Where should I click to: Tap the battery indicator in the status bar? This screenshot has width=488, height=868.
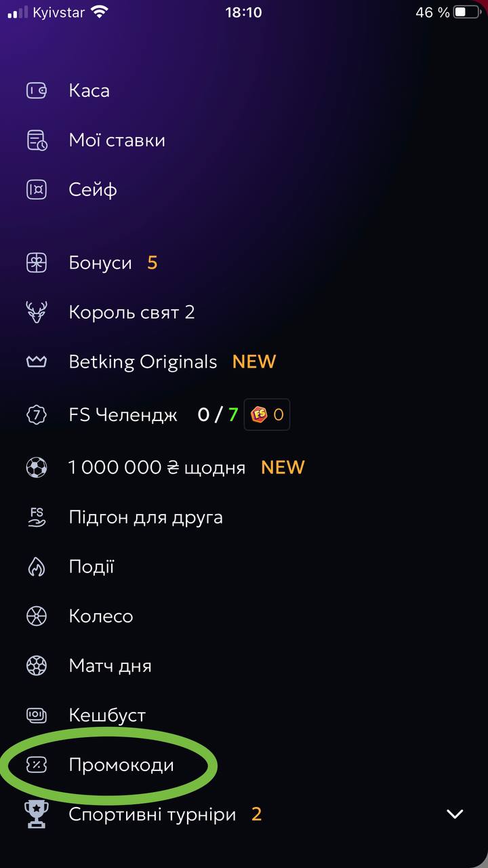tap(467, 12)
